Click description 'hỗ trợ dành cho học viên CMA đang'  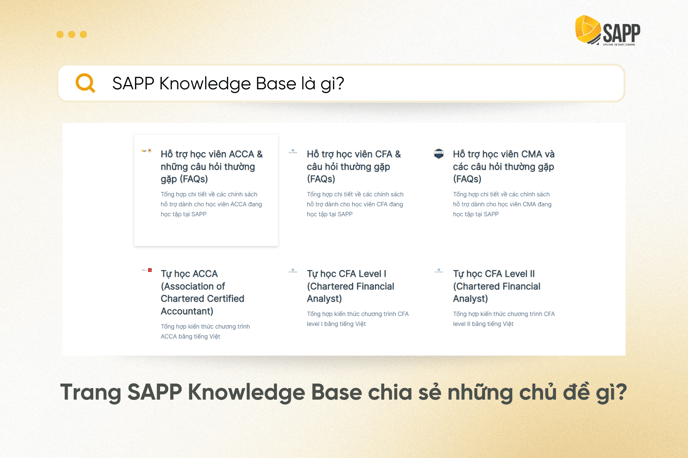click(502, 204)
